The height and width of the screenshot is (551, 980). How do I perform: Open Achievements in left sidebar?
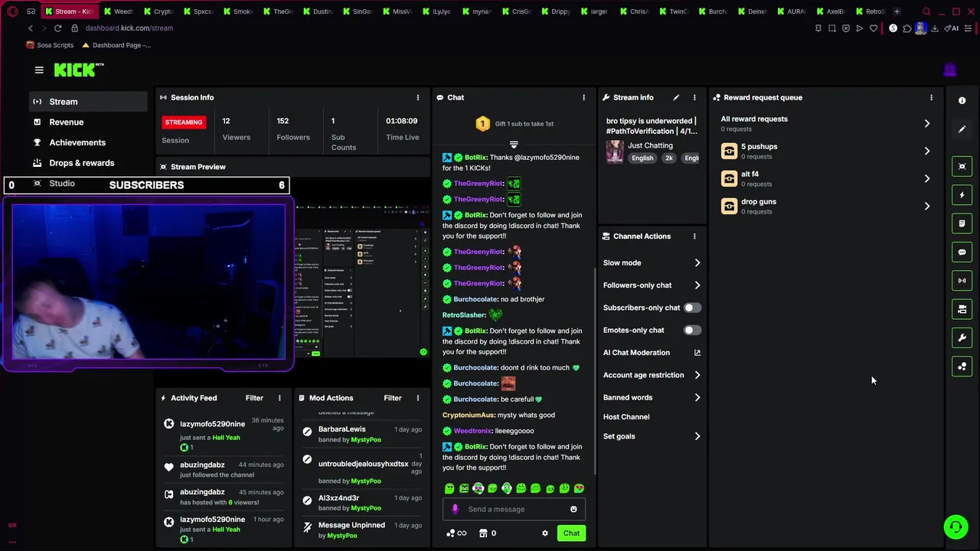pos(88,142)
